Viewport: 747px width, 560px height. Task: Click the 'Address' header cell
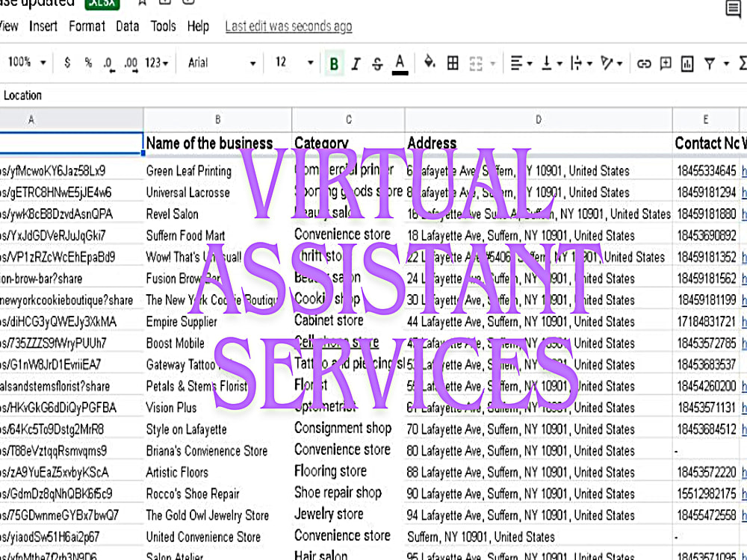tap(539, 143)
